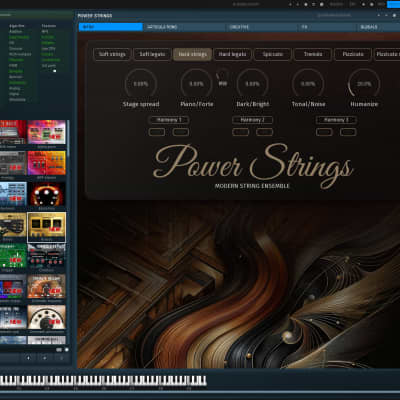Adjust the Stage spread knob
400x400 pixels.
(x=141, y=84)
